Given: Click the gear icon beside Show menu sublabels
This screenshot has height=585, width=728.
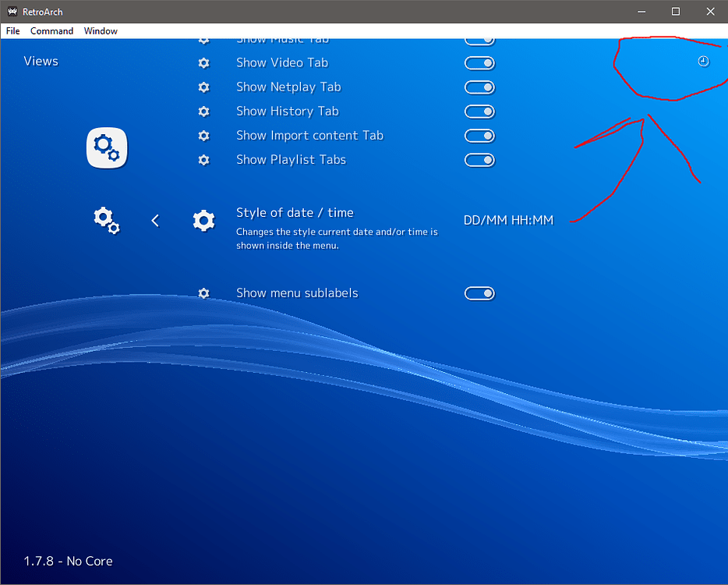Looking at the screenshot, I should (203, 292).
